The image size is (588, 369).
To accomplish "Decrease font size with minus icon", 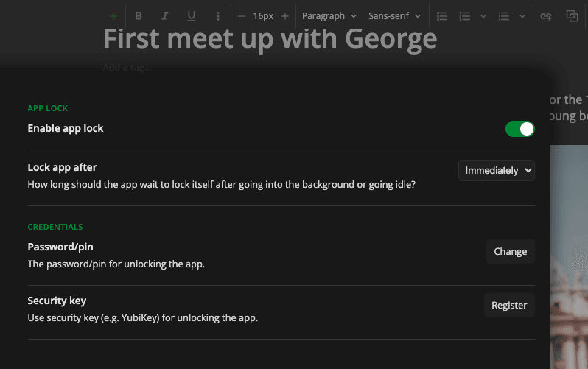I will tap(241, 15).
